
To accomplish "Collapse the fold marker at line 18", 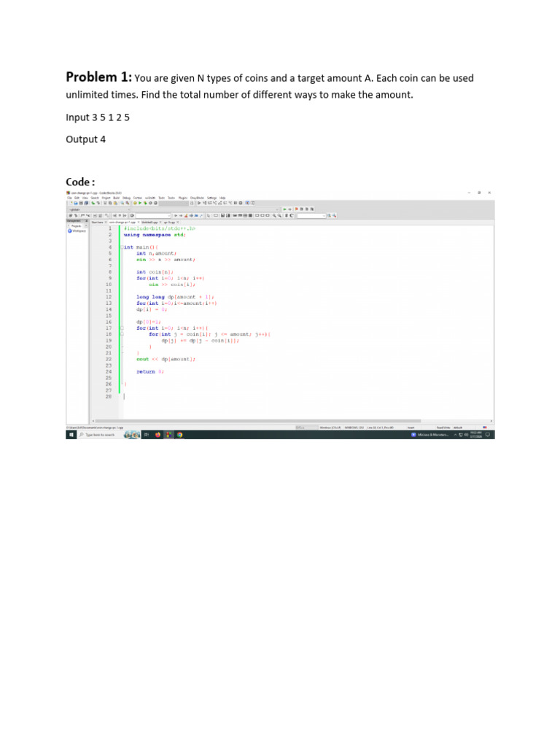I will 122,334.
